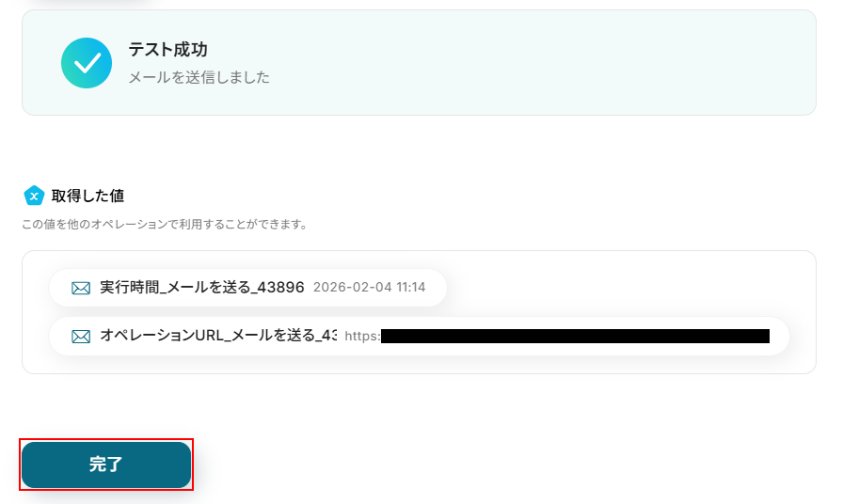
Task: Click blank area right of 完了 button
Action: click(x=484, y=465)
